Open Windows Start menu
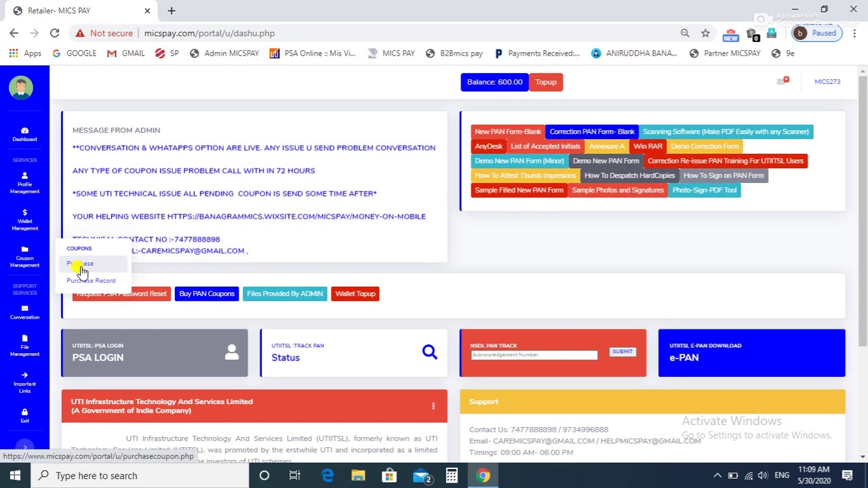Viewport: 868px width, 488px height. tap(15, 476)
